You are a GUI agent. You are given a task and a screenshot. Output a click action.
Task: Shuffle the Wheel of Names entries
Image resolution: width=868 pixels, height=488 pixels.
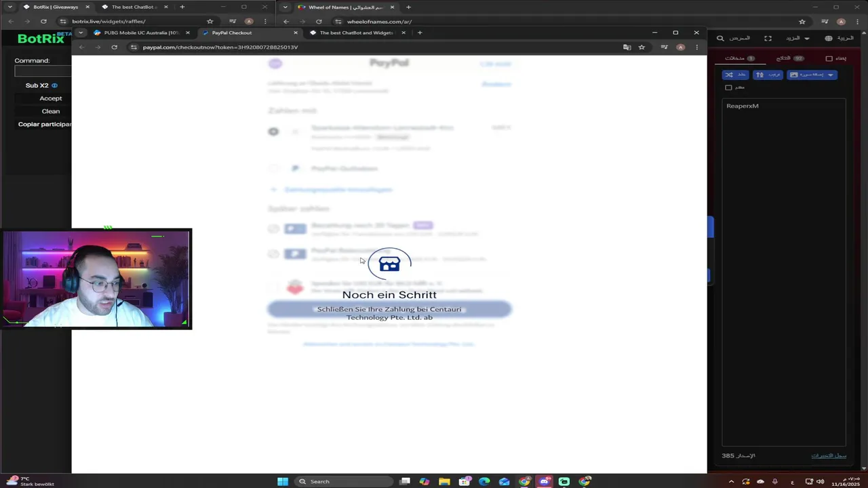[x=734, y=75]
